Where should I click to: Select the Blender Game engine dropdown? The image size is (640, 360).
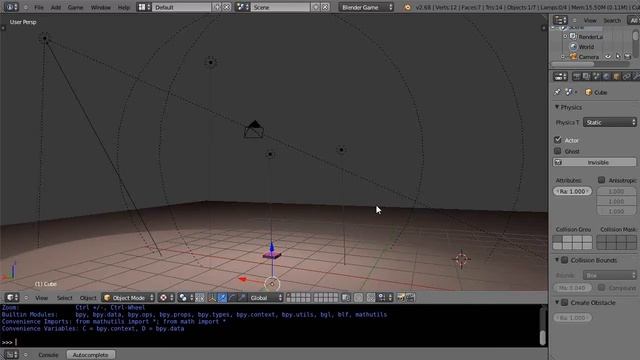(366, 7)
